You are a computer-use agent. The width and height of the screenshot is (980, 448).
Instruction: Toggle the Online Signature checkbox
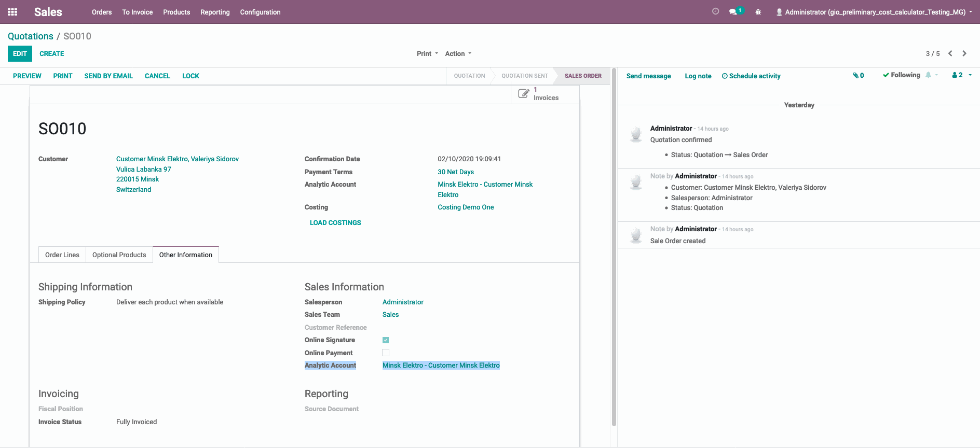coord(386,340)
